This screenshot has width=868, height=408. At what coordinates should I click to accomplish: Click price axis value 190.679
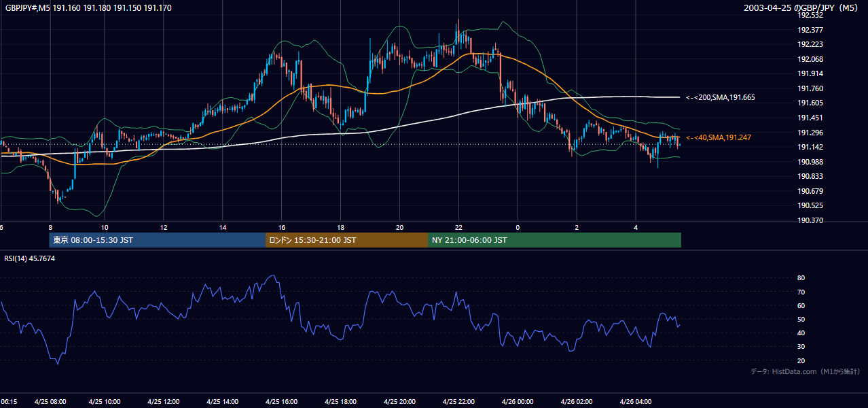pyautogui.click(x=810, y=191)
